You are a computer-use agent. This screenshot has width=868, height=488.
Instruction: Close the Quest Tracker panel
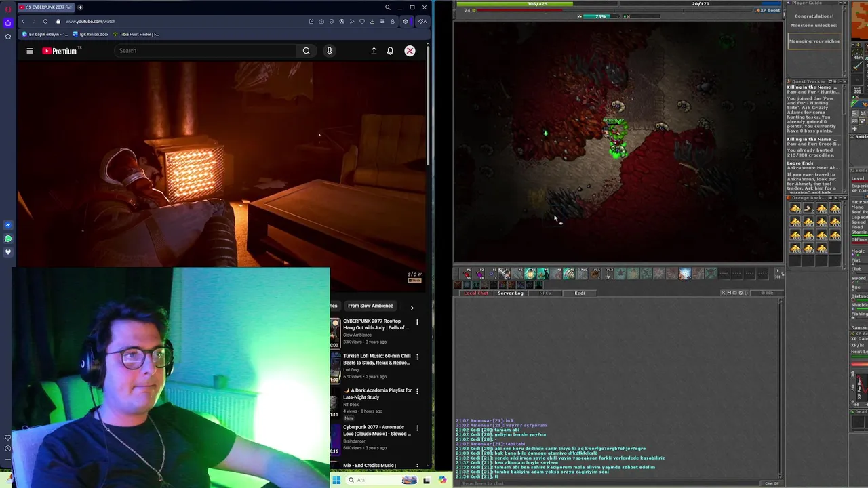[844, 81]
